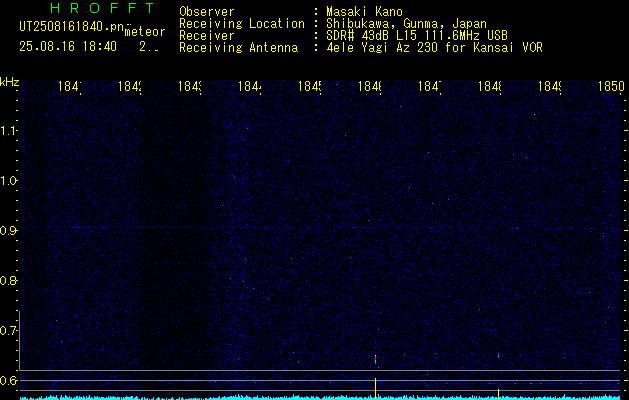Click the 1849 time axis label
Image resolution: width=629 pixels, height=400 pixels.
(x=550, y=86)
